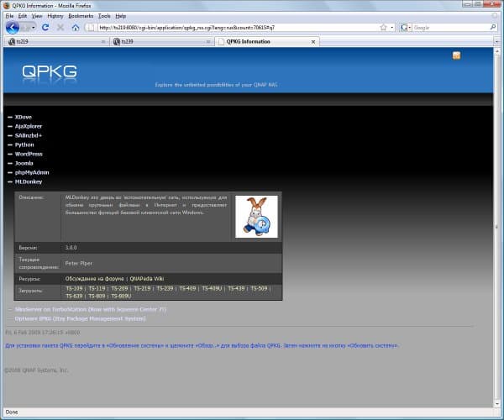Click the maintainer name Peter Piper
Viewport: 504px width, 420px height.
click(x=79, y=263)
